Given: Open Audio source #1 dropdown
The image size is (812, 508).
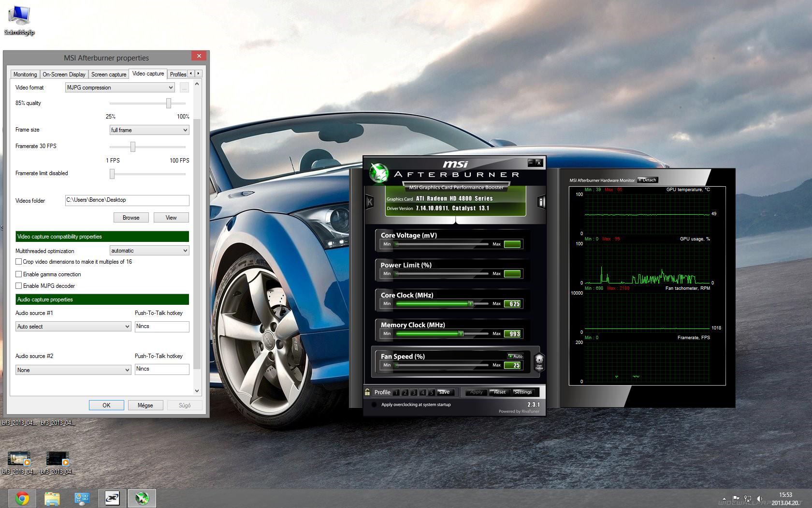Looking at the screenshot, I should (73, 327).
